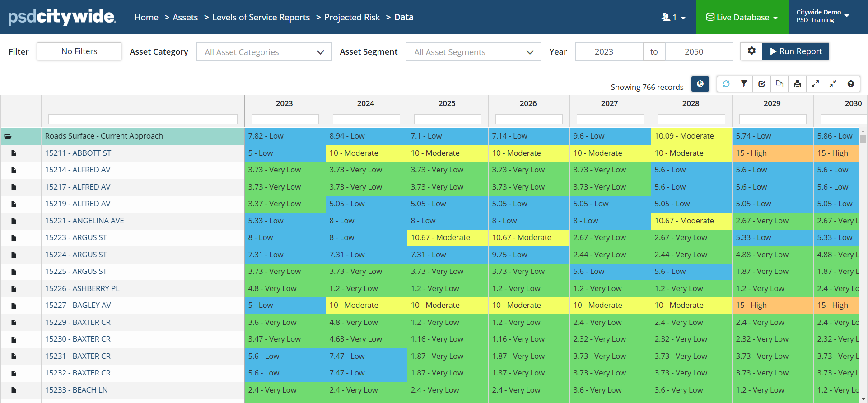This screenshot has width=868, height=403.
Task: Expand the Live Database menu
Action: pyautogui.click(x=742, y=17)
